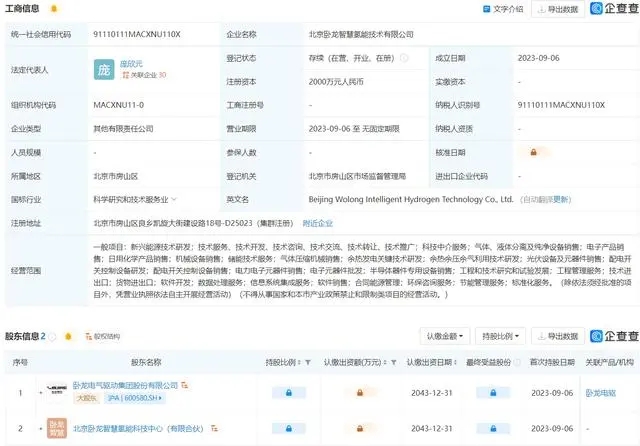Click the 关联企业 30 tag
Image resolution: width=640 pixels, height=446 pixels.
[x=144, y=75]
